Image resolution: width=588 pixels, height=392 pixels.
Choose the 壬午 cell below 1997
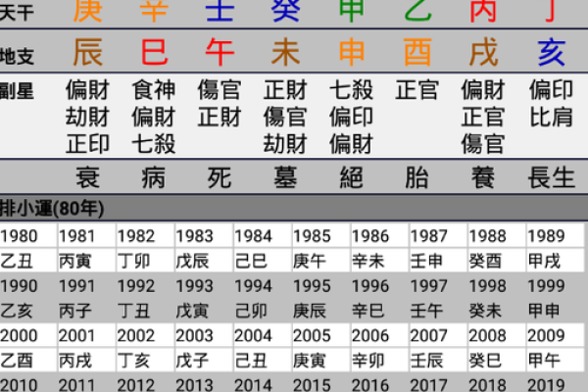[438, 311]
